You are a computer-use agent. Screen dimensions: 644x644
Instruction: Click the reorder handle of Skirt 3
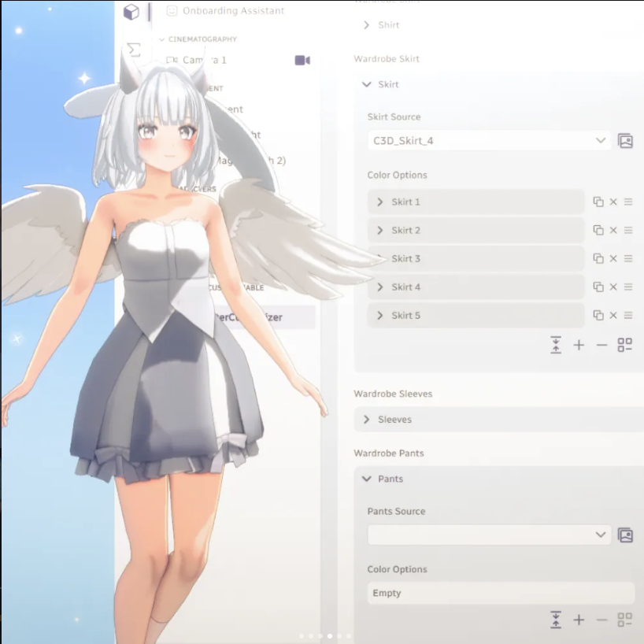click(628, 258)
